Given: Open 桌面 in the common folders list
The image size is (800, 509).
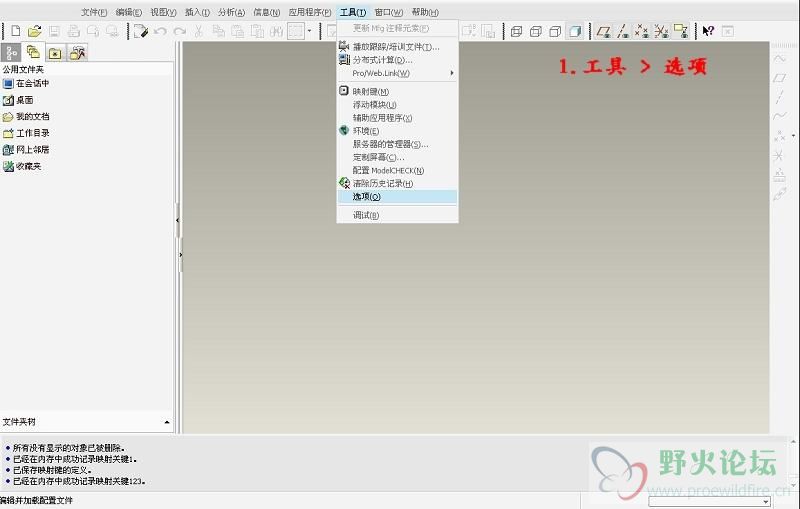Looking at the screenshot, I should pyautogui.click(x=18, y=100).
